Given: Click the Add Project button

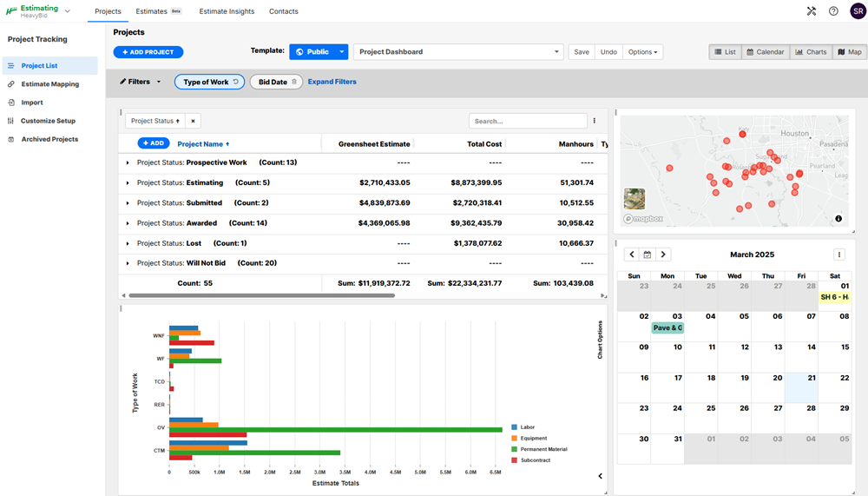Looking at the screenshot, I should [x=148, y=52].
